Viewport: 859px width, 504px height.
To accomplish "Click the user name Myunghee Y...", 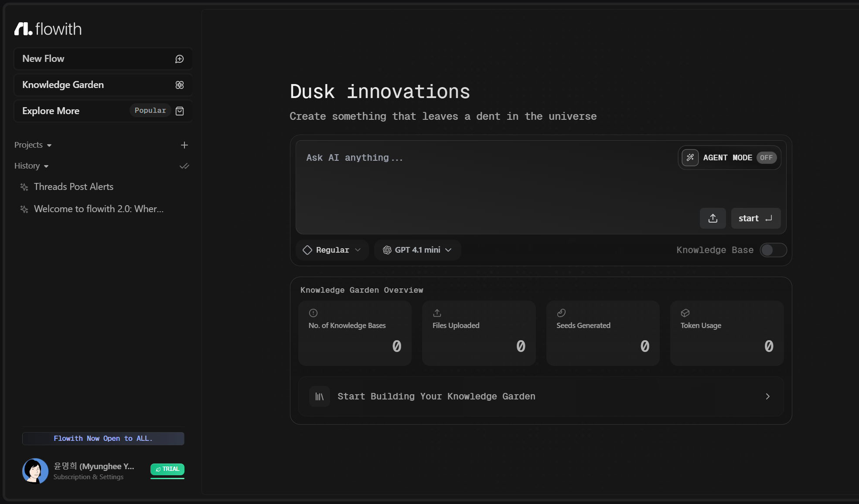I will click(x=94, y=467).
